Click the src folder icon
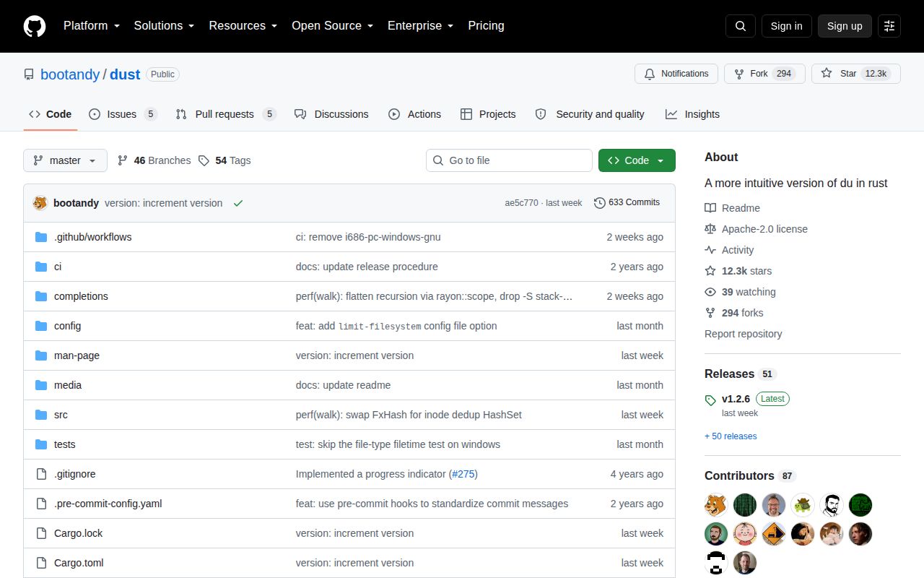 pos(41,415)
